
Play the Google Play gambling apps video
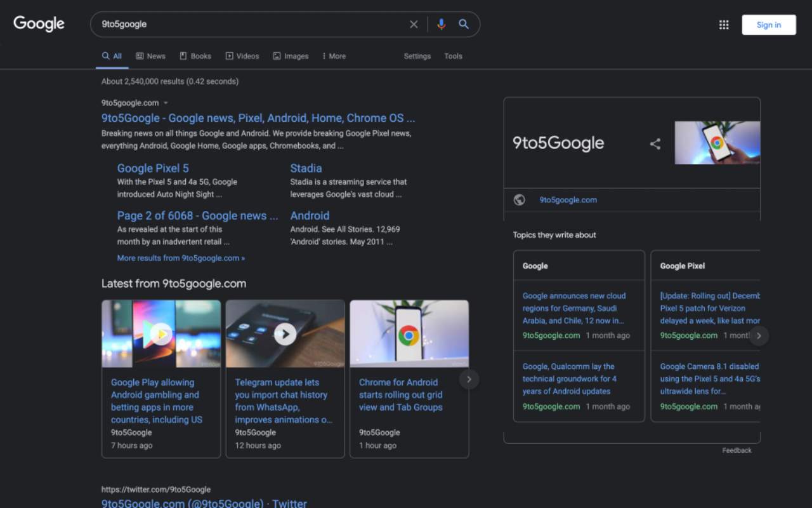[x=161, y=333]
